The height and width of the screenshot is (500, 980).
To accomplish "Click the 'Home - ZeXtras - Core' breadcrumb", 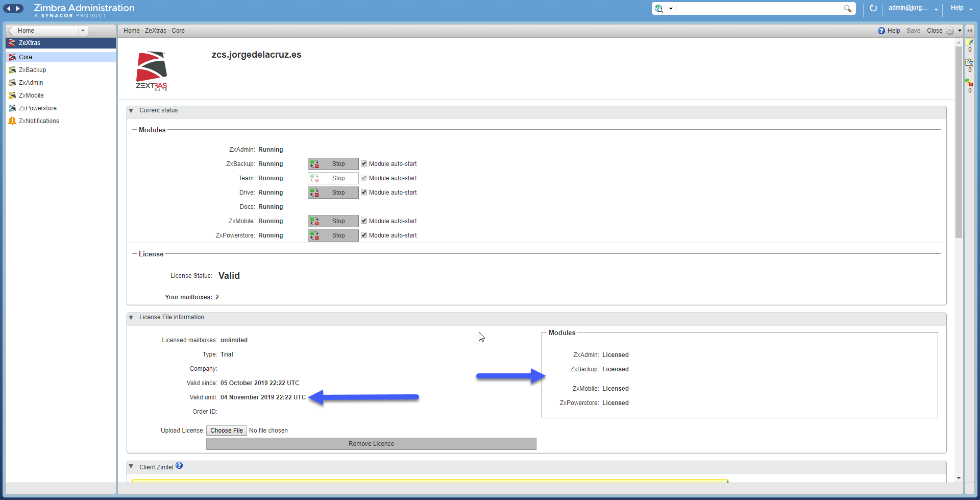I will [154, 31].
